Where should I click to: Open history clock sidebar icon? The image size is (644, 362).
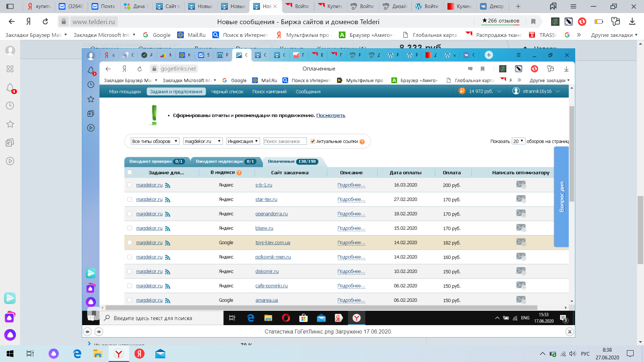tap(10, 106)
